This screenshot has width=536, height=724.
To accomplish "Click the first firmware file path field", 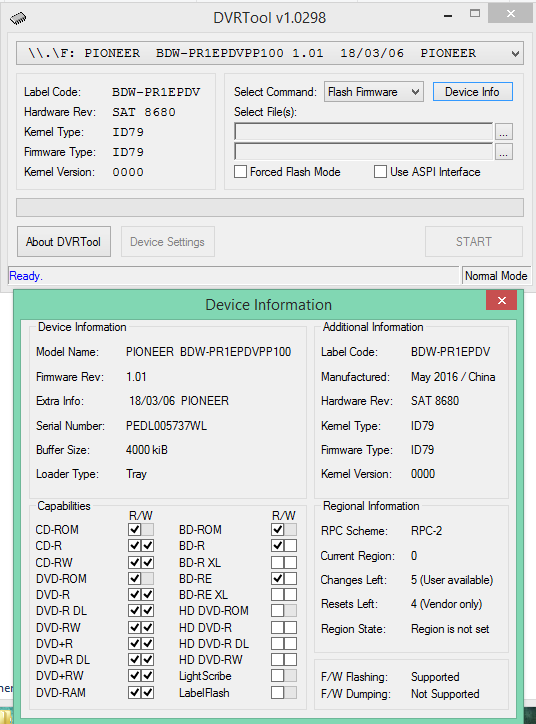I will (363, 132).
